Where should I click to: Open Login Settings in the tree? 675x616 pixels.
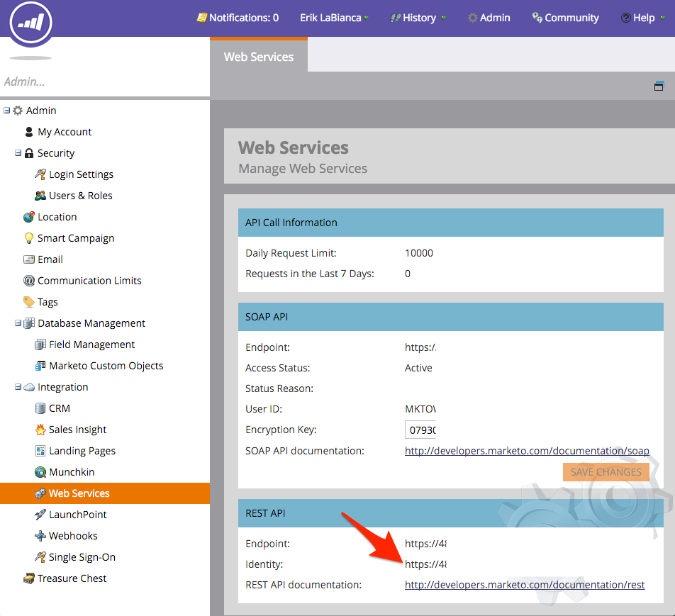(x=82, y=174)
